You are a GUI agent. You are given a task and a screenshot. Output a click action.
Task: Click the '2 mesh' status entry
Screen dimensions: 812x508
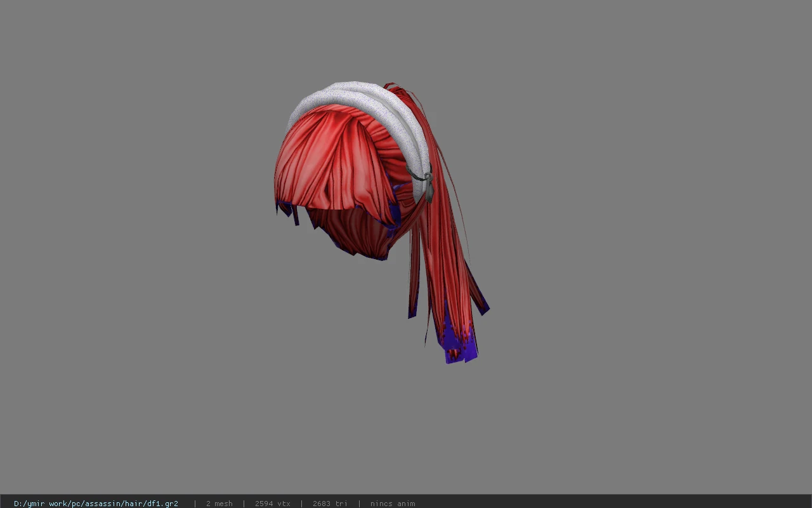(219, 504)
